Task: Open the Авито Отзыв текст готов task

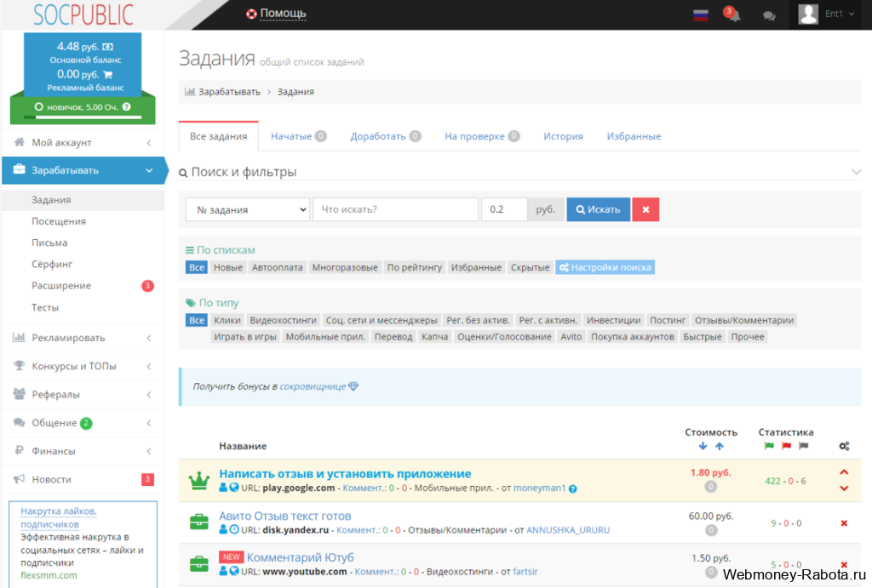Action: point(284,516)
